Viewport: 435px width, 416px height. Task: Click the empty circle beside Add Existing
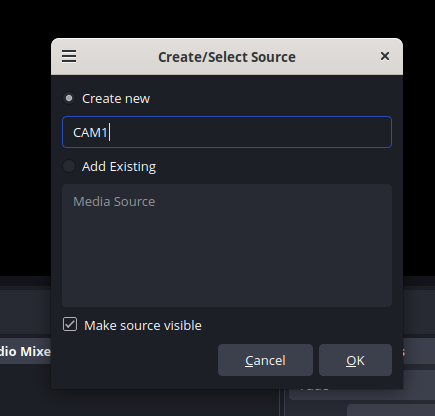(69, 166)
